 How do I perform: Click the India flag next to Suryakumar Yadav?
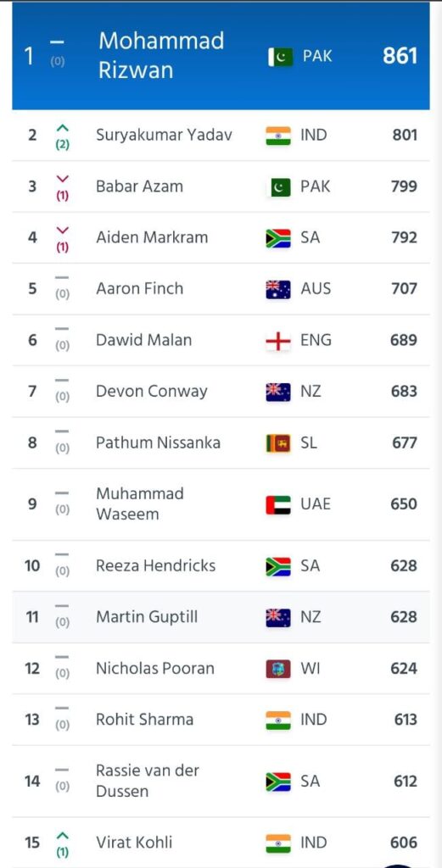(x=278, y=136)
